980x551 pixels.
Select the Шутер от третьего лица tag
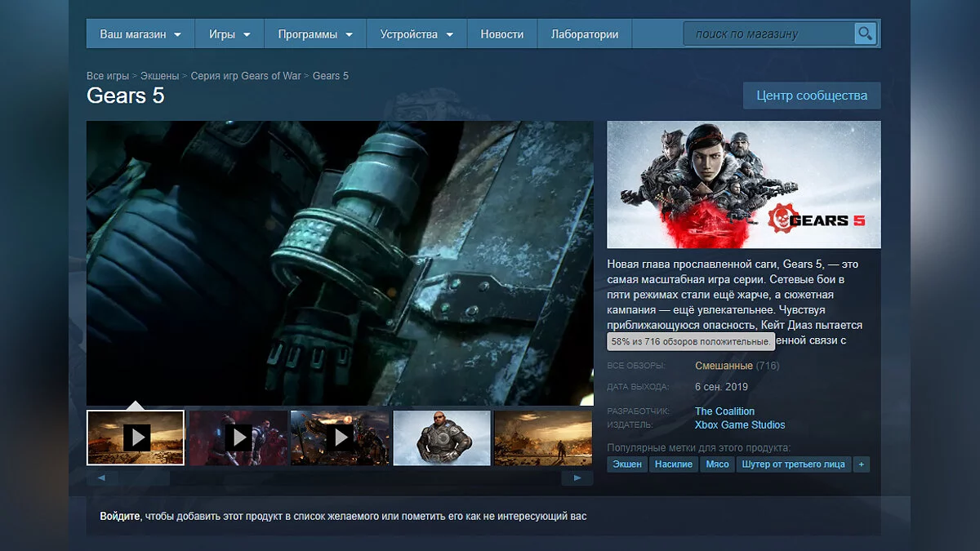click(793, 464)
